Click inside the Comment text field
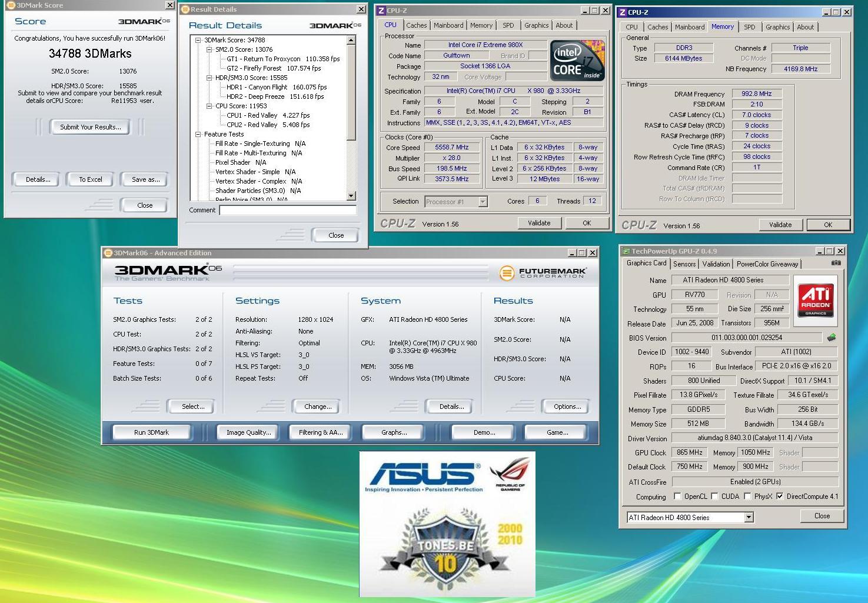868x603 pixels. click(288, 210)
